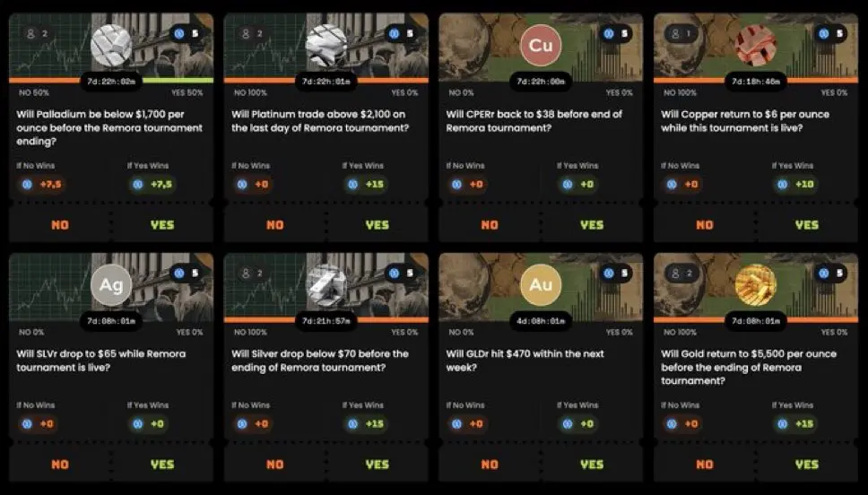Choose YES for CPERr back to $38
868x495 pixels.
pyautogui.click(x=592, y=225)
